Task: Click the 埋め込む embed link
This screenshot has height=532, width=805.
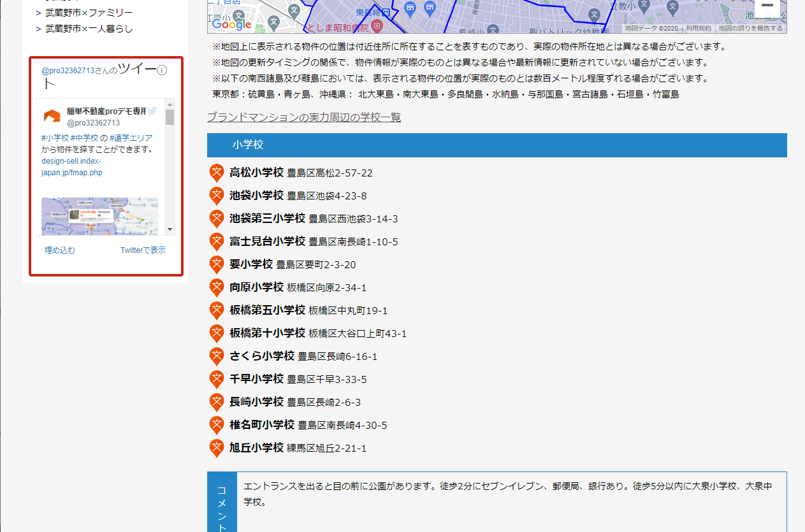Action: 60,250
